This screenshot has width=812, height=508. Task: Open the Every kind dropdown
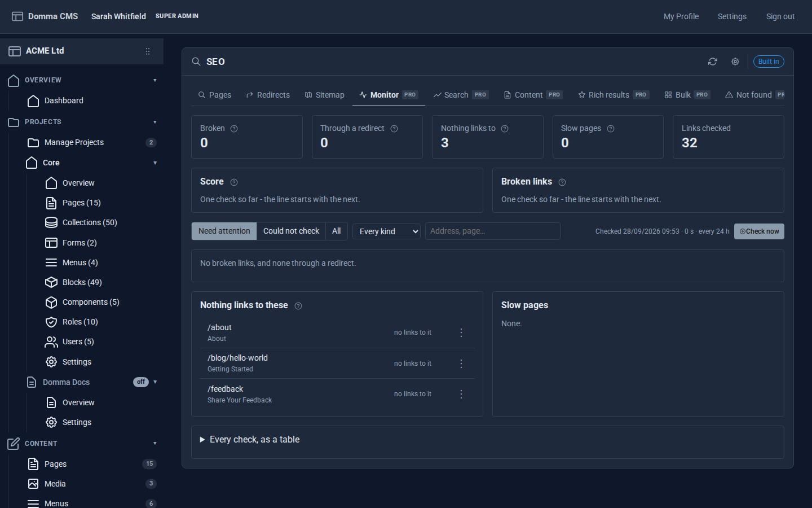(387, 231)
